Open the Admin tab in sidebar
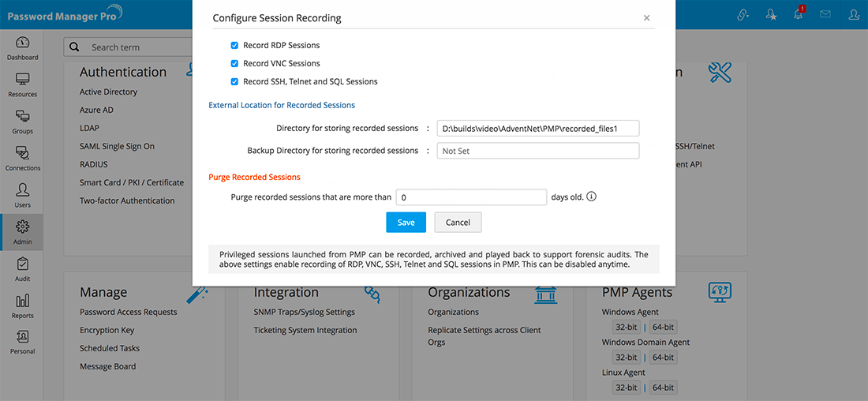 [22, 231]
